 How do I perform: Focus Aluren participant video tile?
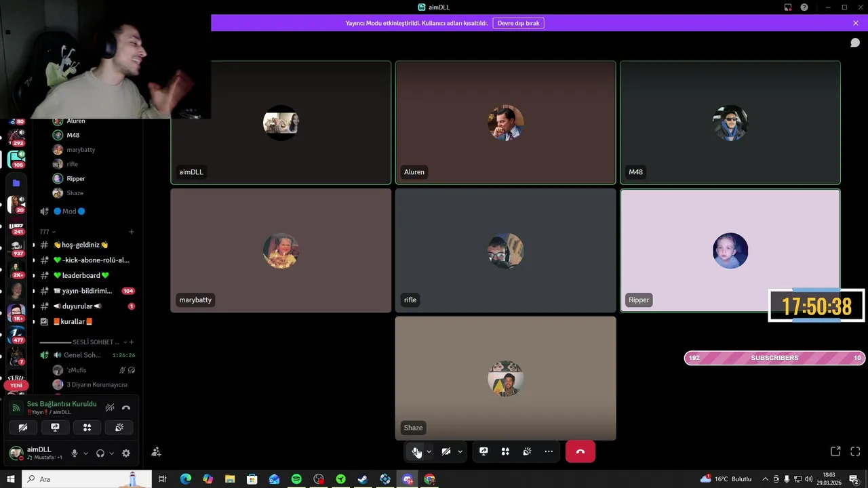point(505,123)
